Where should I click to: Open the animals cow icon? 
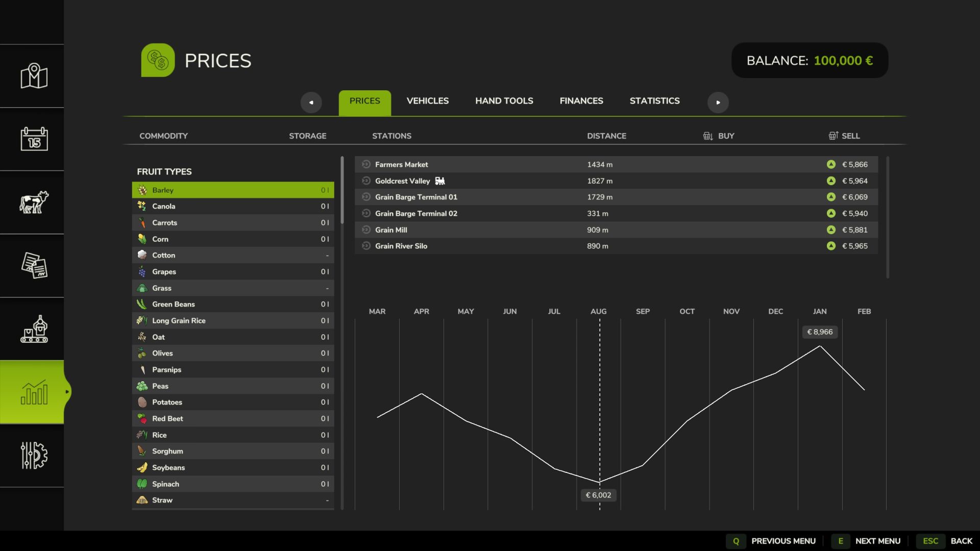(x=34, y=202)
